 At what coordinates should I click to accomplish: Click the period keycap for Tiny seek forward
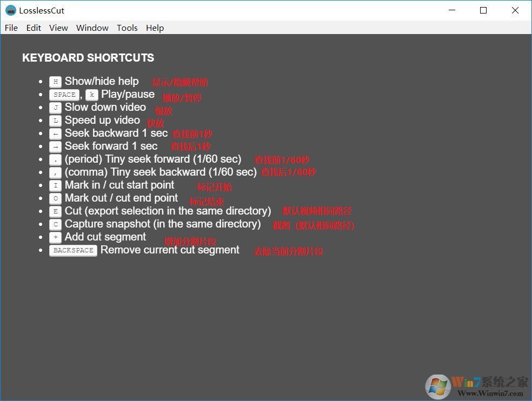coord(56,159)
